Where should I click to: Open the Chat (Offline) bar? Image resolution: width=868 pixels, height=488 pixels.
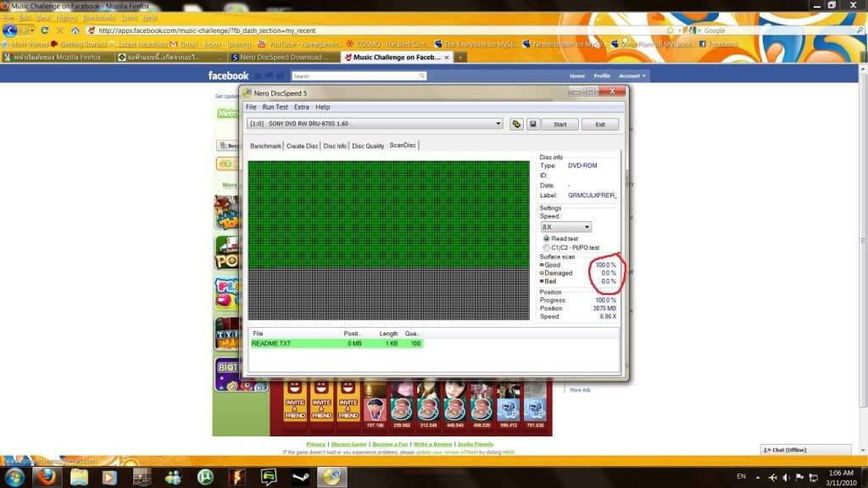(805, 450)
